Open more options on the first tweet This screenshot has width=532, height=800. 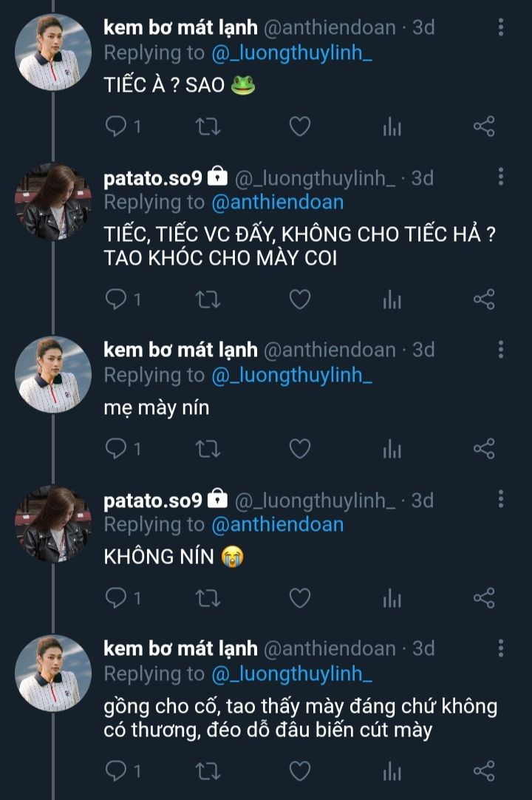(x=501, y=28)
